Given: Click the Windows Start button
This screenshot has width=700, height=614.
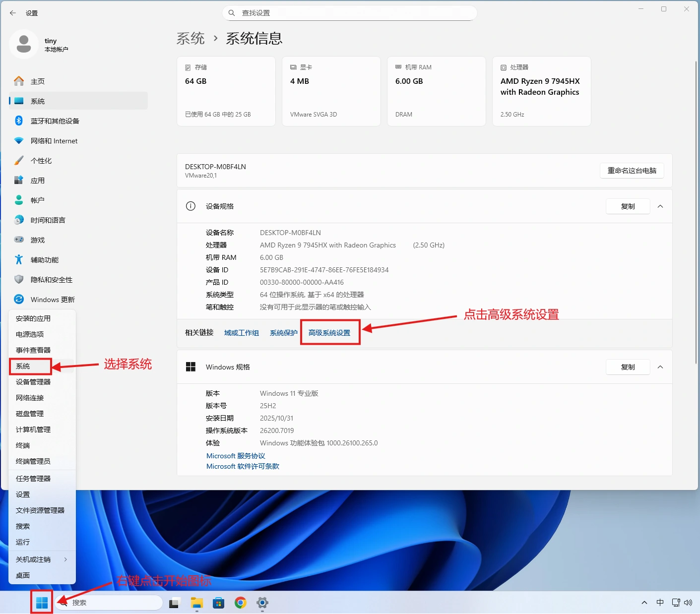Looking at the screenshot, I should (42, 603).
